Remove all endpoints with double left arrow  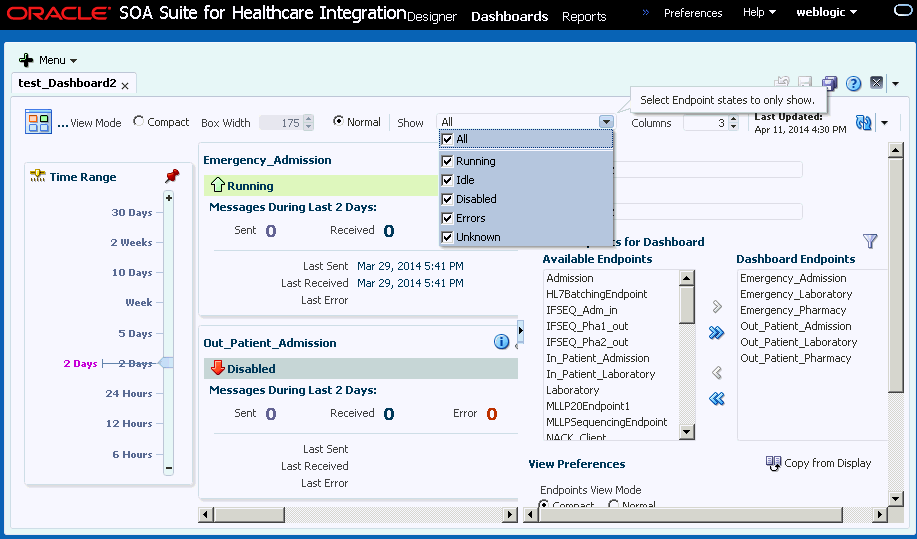point(716,399)
